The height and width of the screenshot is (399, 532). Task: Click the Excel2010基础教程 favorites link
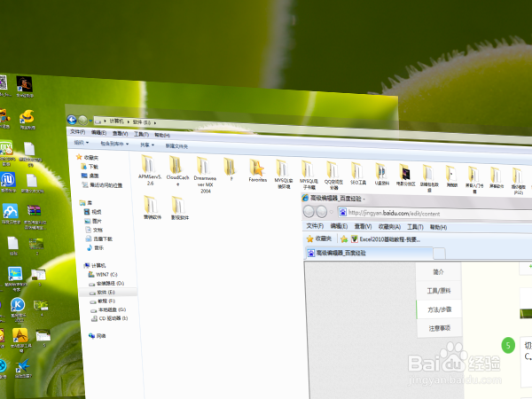[x=386, y=239]
